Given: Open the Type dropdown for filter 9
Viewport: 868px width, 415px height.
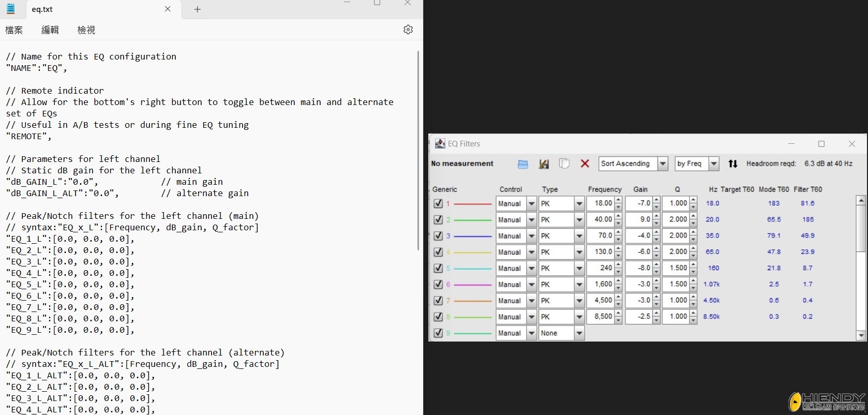Looking at the screenshot, I should (x=579, y=333).
